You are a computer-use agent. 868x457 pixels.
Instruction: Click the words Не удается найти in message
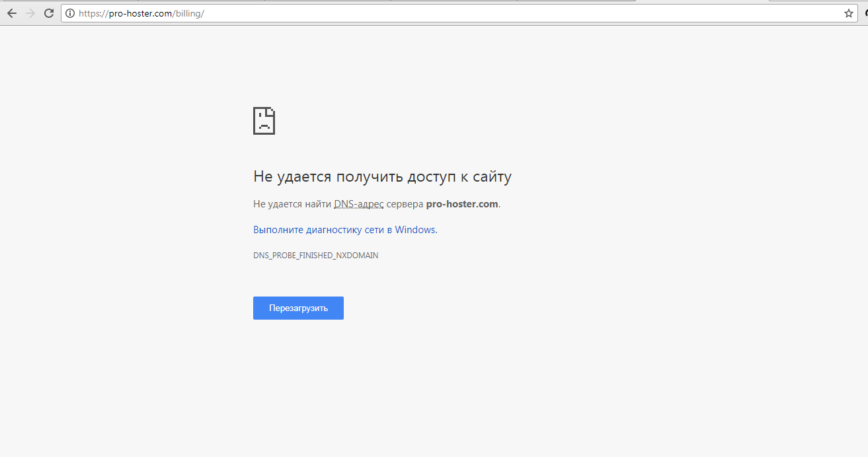click(292, 204)
